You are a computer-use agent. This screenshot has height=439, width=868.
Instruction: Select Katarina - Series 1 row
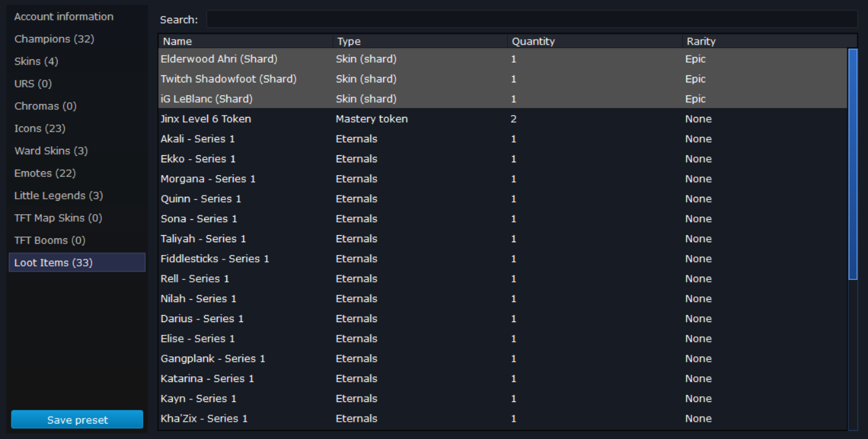(503, 378)
